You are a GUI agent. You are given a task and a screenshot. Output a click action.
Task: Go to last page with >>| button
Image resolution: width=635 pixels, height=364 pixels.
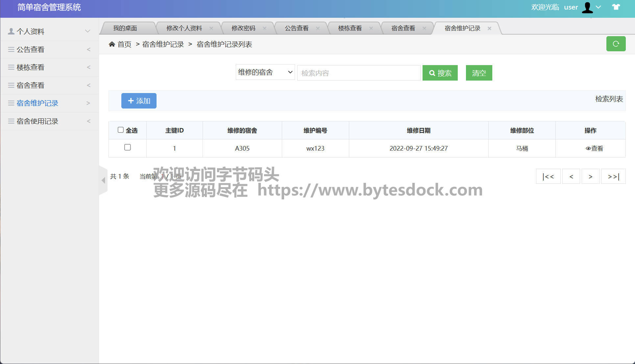(x=613, y=177)
